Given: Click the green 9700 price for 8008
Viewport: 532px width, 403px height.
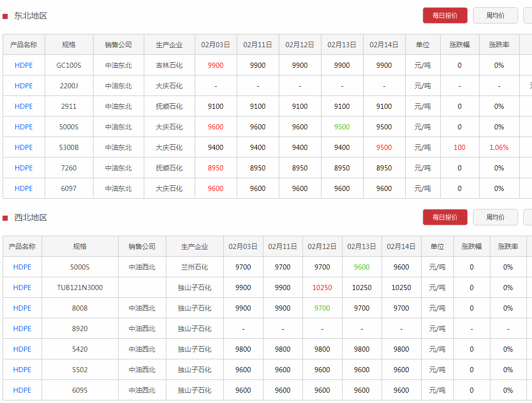Looking at the screenshot, I should click(x=322, y=308).
